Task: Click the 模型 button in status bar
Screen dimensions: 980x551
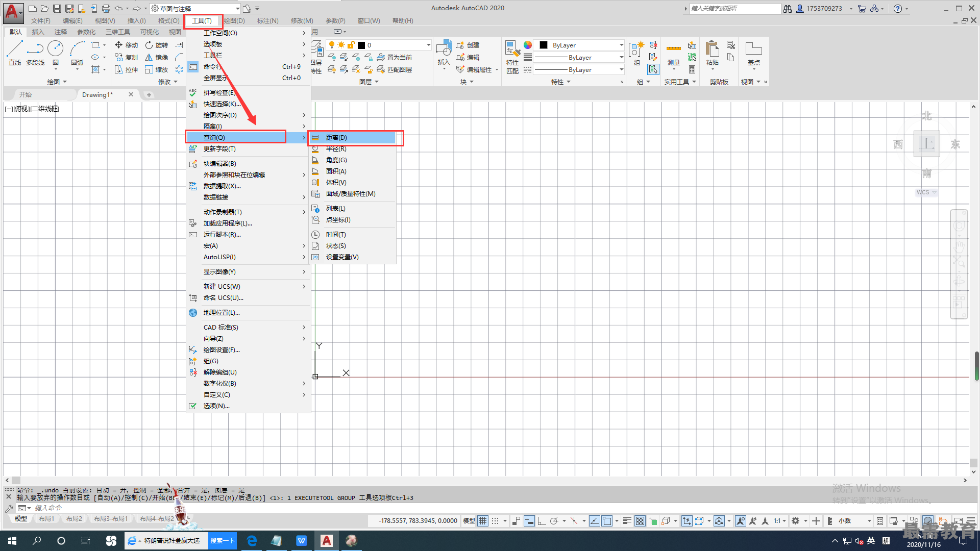Action: coord(469,520)
